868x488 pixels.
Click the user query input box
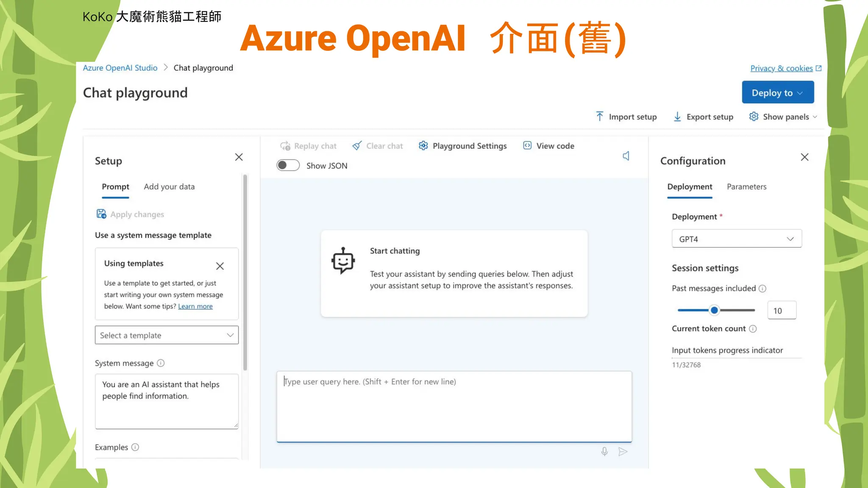pos(454,407)
